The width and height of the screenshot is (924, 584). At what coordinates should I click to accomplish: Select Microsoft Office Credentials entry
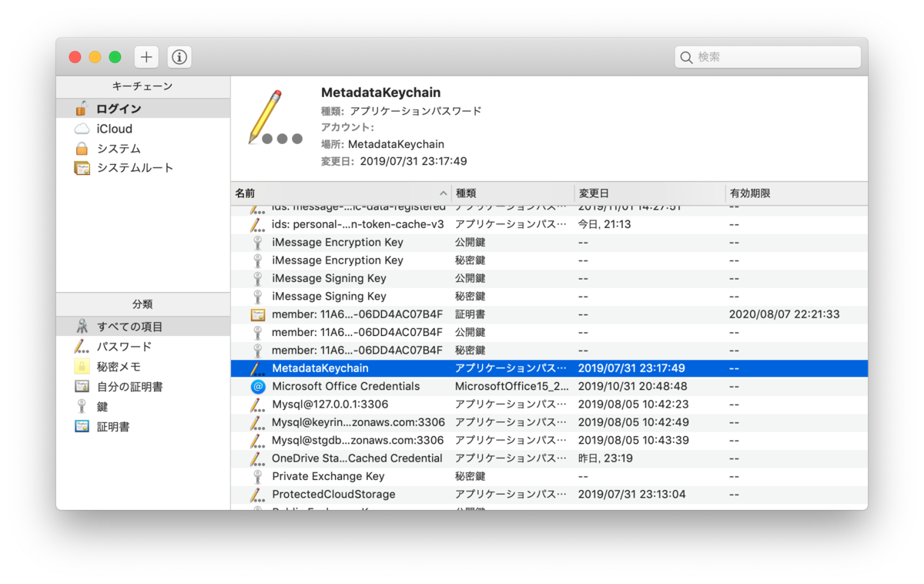click(x=549, y=386)
